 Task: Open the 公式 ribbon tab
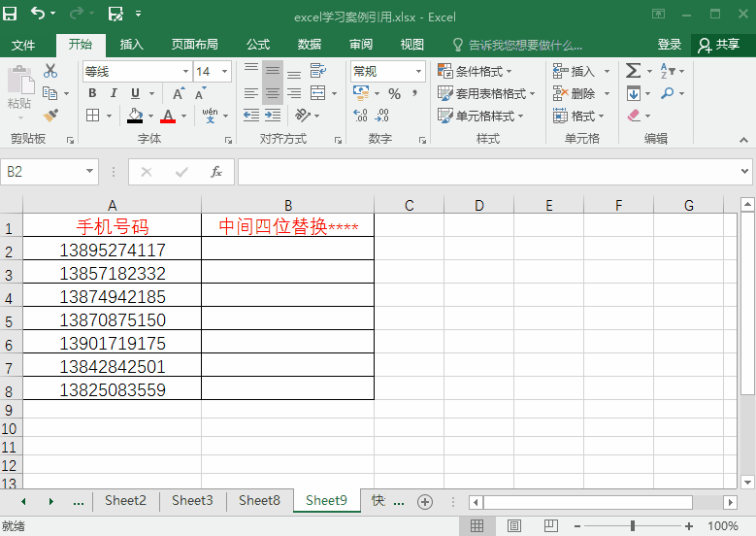[x=258, y=45]
